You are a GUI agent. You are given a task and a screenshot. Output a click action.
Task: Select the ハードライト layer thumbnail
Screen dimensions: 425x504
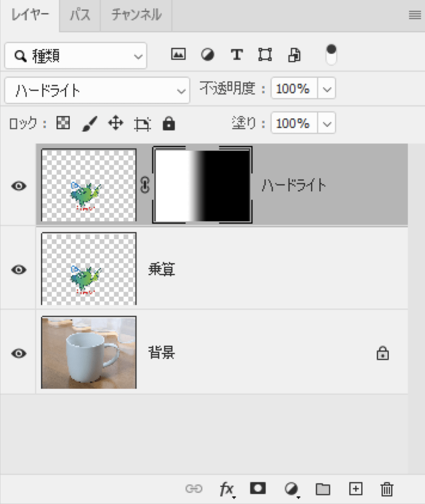pos(89,185)
